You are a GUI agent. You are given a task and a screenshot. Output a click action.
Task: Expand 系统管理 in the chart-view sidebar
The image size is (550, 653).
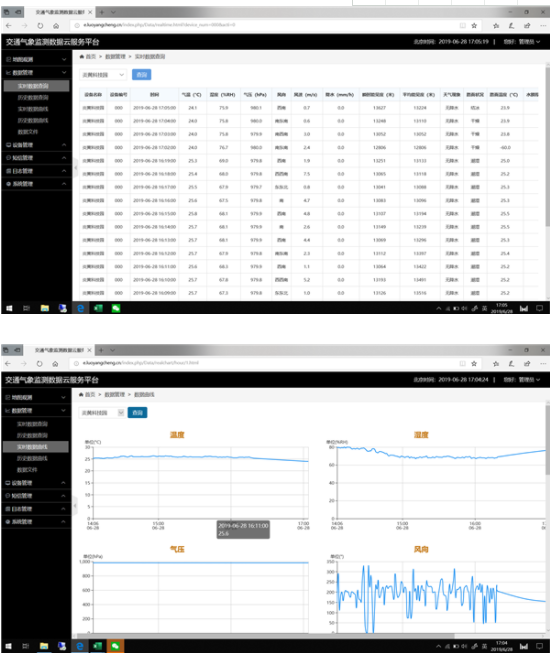tap(35, 522)
